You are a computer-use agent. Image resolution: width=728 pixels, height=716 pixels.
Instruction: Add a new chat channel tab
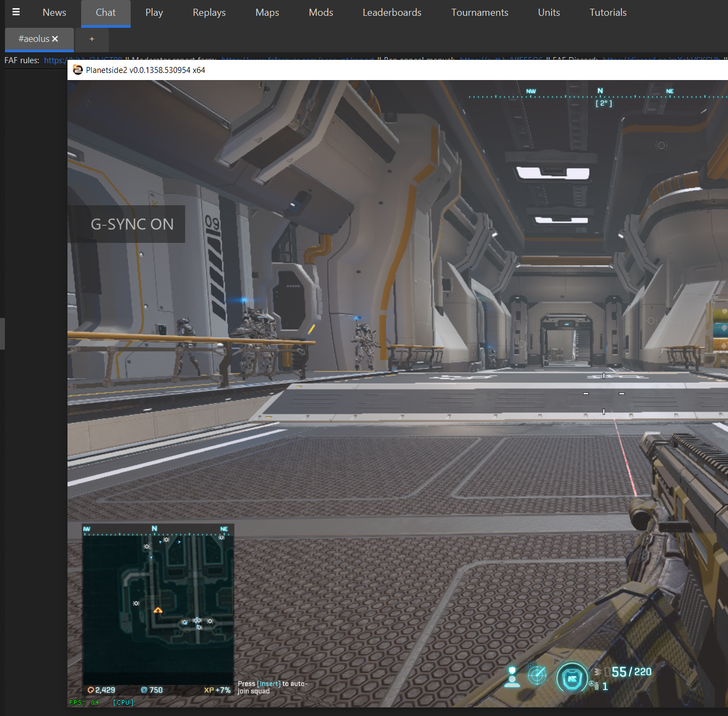(x=91, y=39)
